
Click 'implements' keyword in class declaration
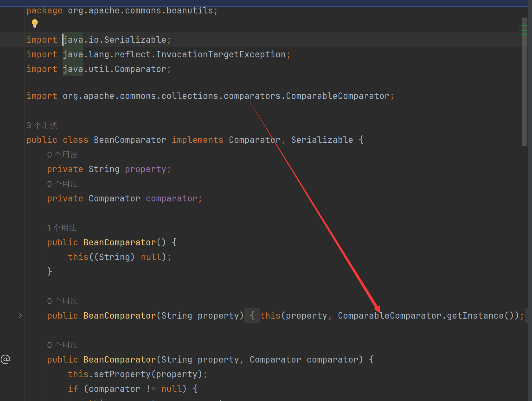[x=198, y=140]
